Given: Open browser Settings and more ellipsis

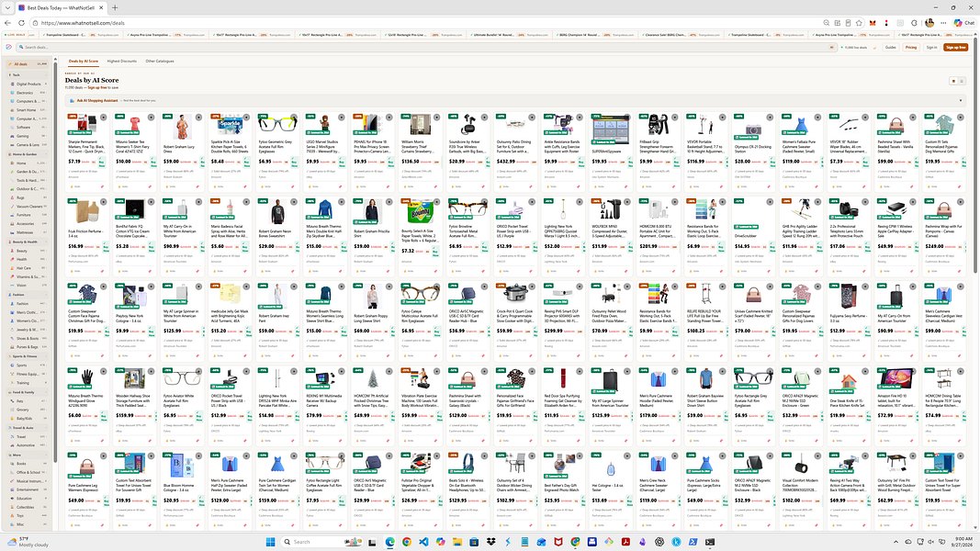Looking at the screenshot, I should (943, 23).
